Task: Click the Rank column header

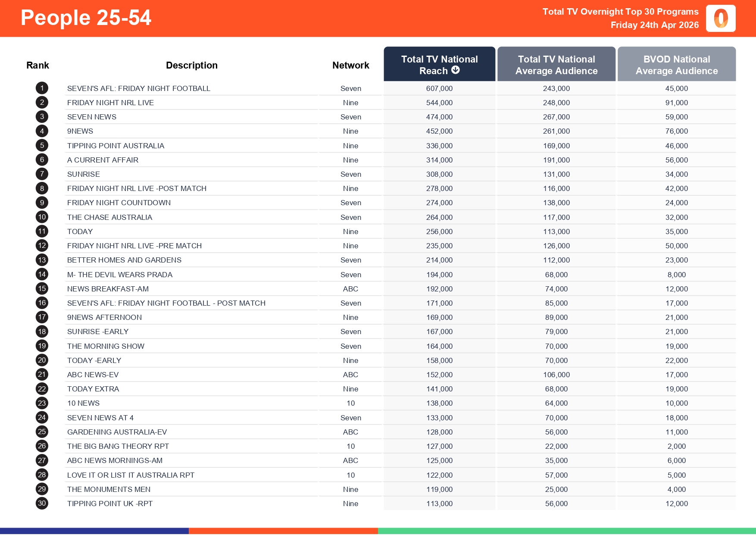Action: click(37, 65)
